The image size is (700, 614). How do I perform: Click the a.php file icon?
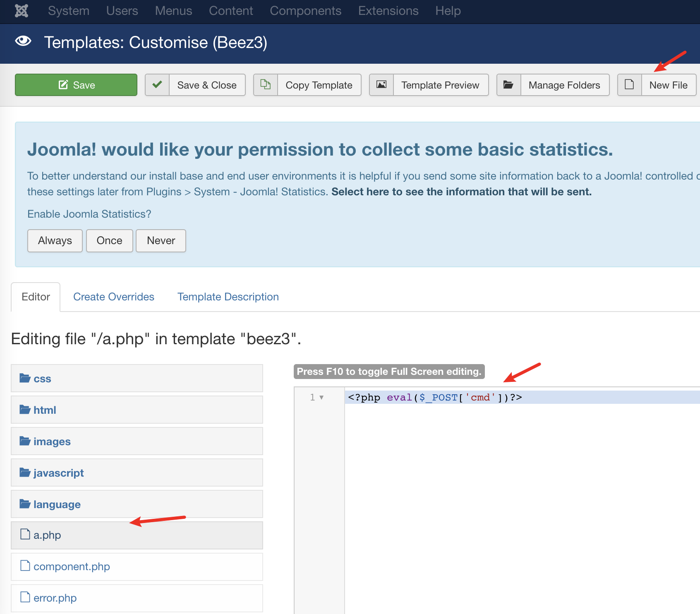tap(25, 535)
